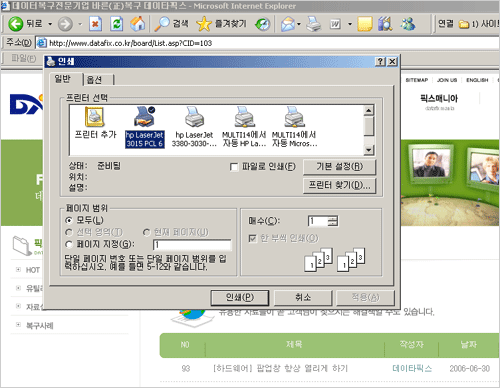
Task: Click the IE Forward arrow icon
Action: 65,24
